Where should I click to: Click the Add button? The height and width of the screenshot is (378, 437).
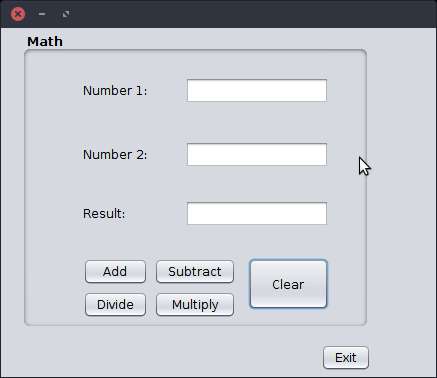(115, 272)
